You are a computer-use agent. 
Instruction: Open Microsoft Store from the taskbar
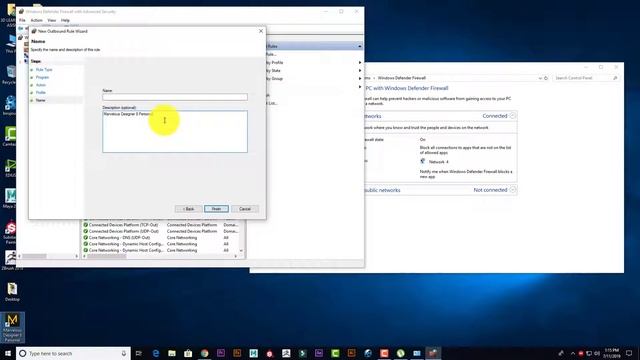tap(188, 353)
